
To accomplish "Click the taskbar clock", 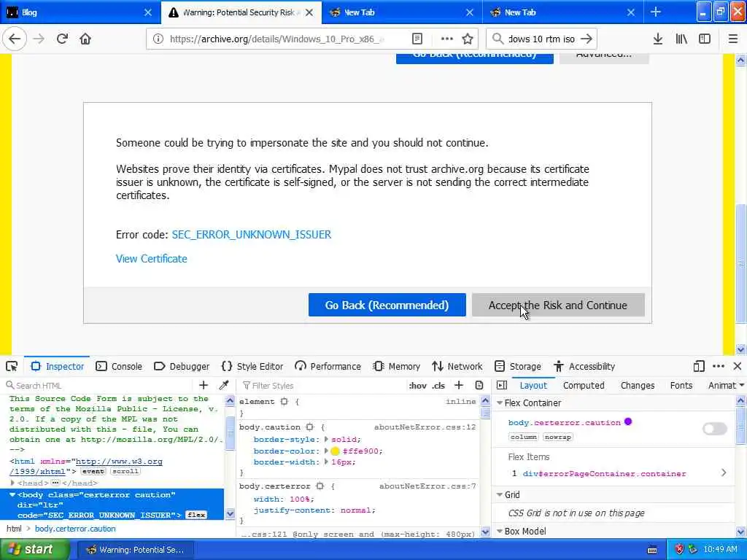I will (720, 550).
